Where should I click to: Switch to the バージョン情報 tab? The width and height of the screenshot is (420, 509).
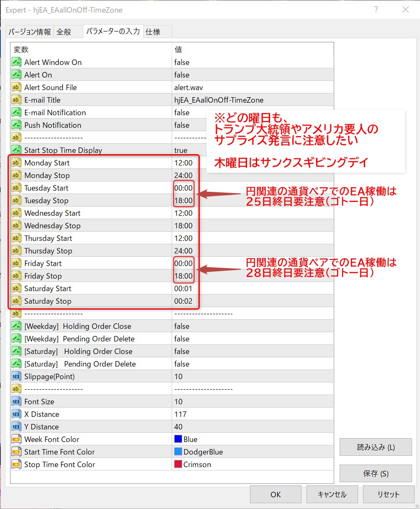[30, 32]
